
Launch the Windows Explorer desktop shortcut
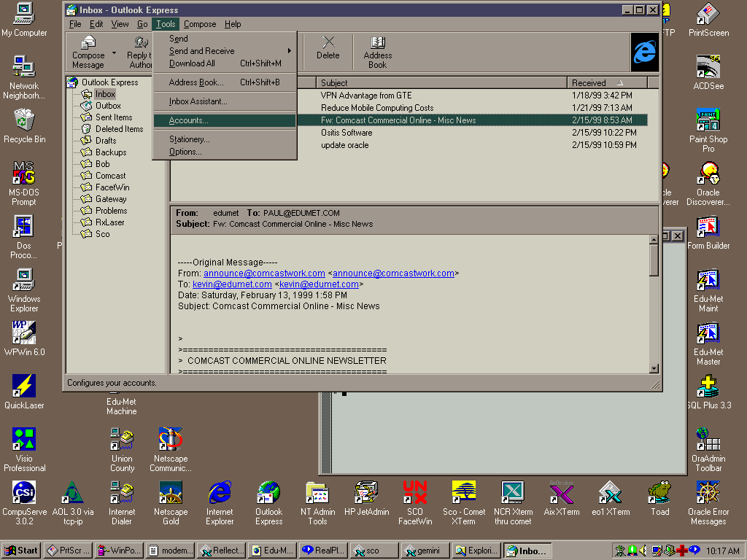(24, 290)
